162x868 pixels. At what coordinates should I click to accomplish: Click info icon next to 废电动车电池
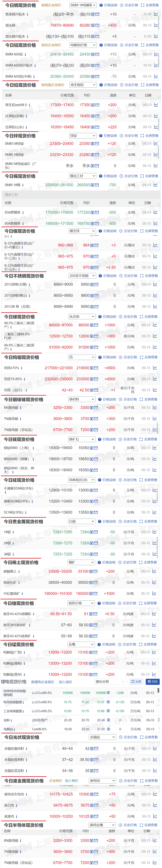[27, 794]
